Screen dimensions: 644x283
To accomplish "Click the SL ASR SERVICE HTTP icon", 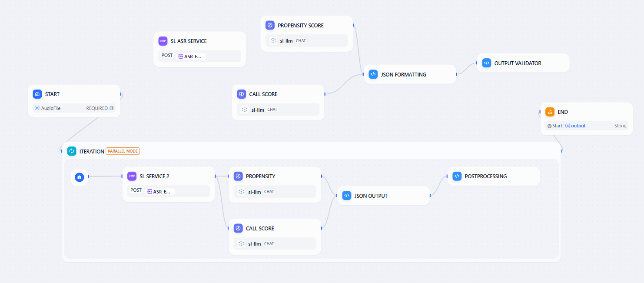I will pyautogui.click(x=163, y=41).
